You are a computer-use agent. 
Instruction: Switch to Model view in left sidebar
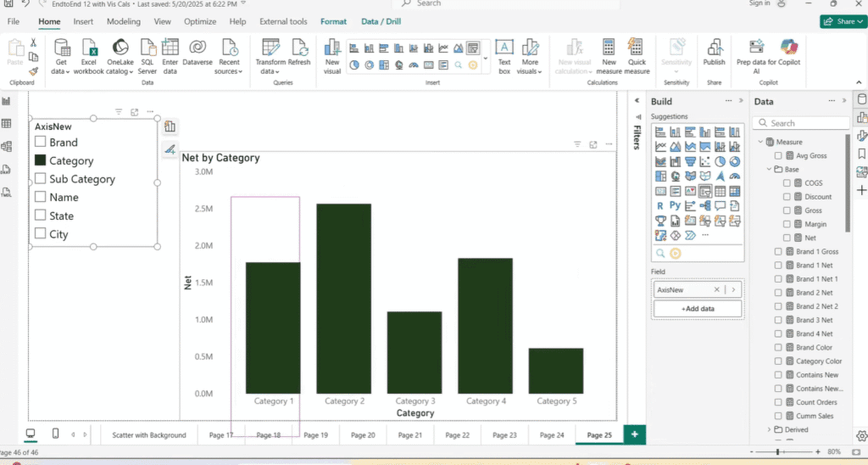coord(7,146)
